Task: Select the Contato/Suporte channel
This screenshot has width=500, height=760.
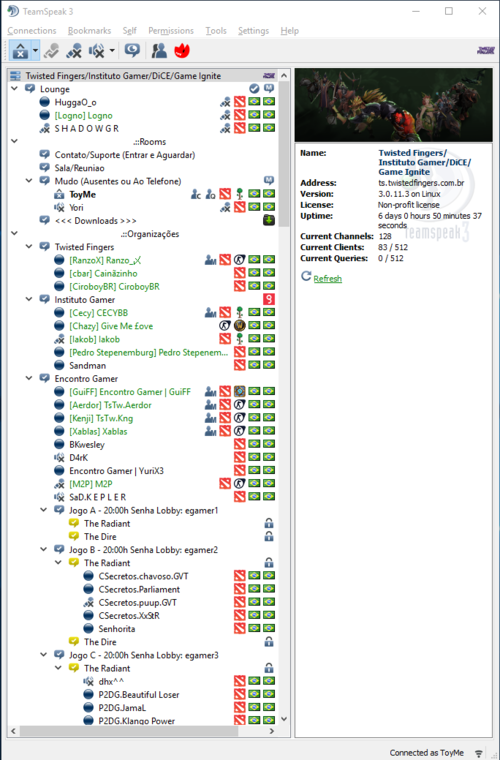Action: tap(125, 155)
